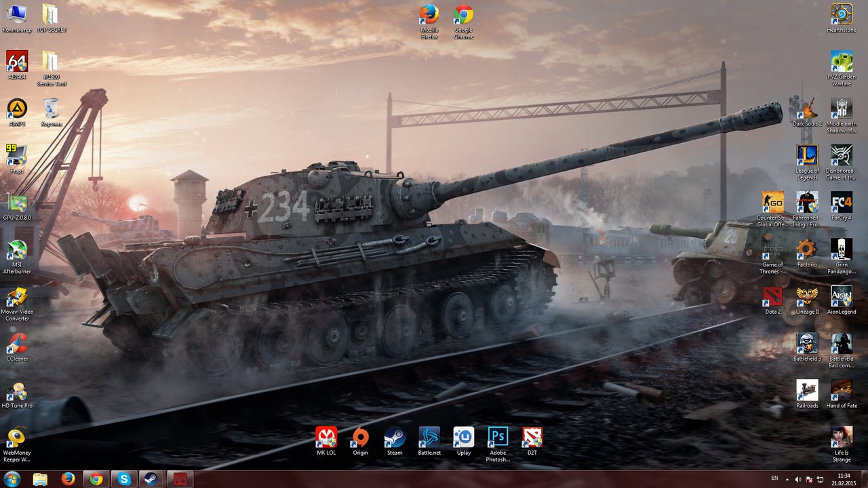
Task: Select League of Legends shortcut
Action: point(807,163)
